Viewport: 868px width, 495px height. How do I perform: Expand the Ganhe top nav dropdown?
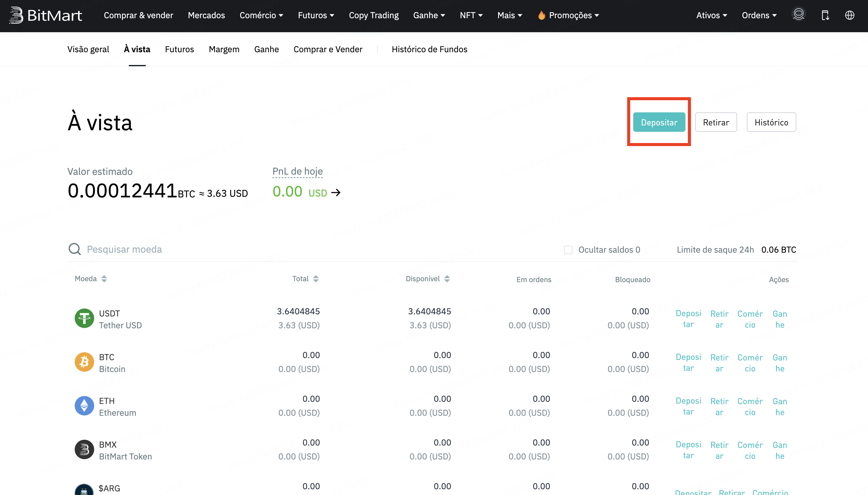pos(429,15)
